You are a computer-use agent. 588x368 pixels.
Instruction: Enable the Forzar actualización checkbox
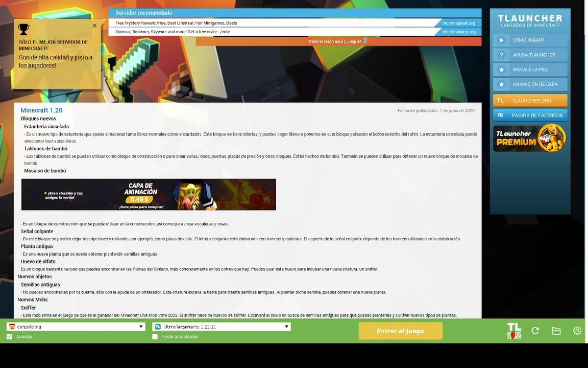pyautogui.click(x=155, y=337)
